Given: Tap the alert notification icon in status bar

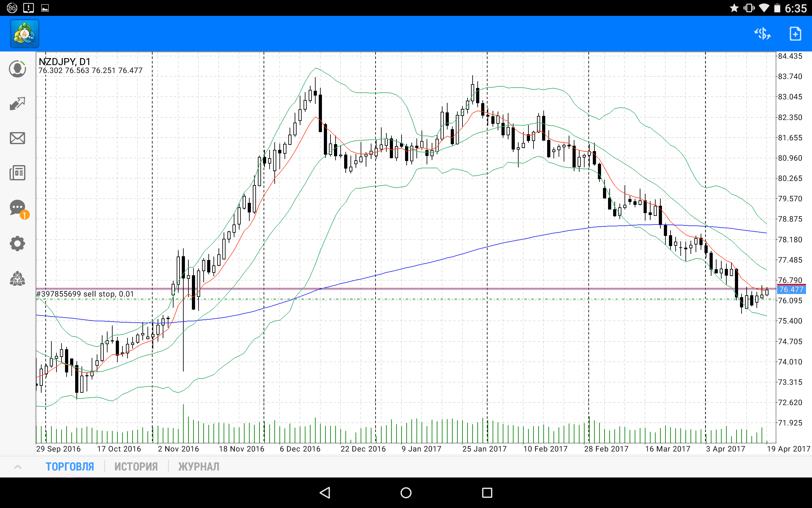Looking at the screenshot, I should click(x=29, y=8).
